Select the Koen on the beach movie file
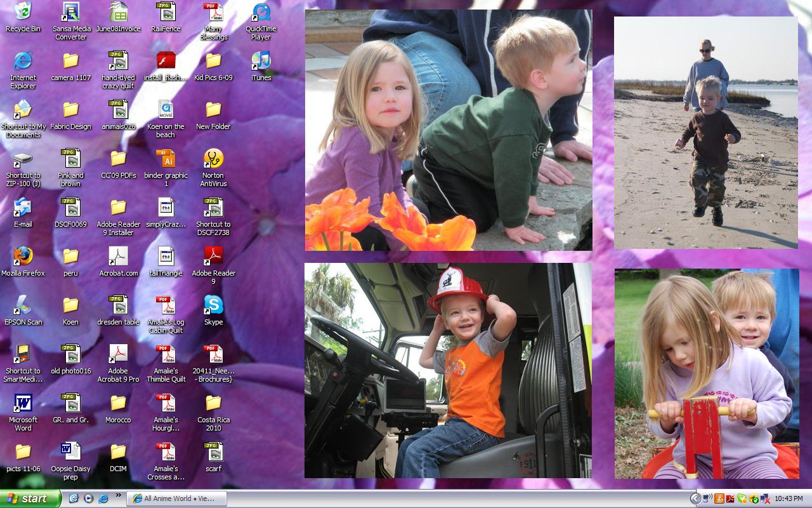Screen dimensions: 812x508 click(166, 110)
